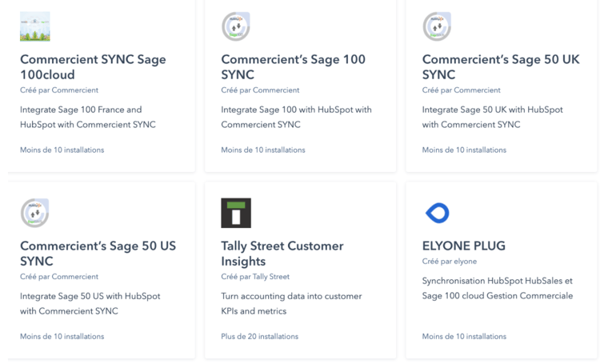The height and width of the screenshot is (364, 600).
Task: Click 'Moins de 10 installations' on Sage 100 SYNC card
Action: [263, 150]
